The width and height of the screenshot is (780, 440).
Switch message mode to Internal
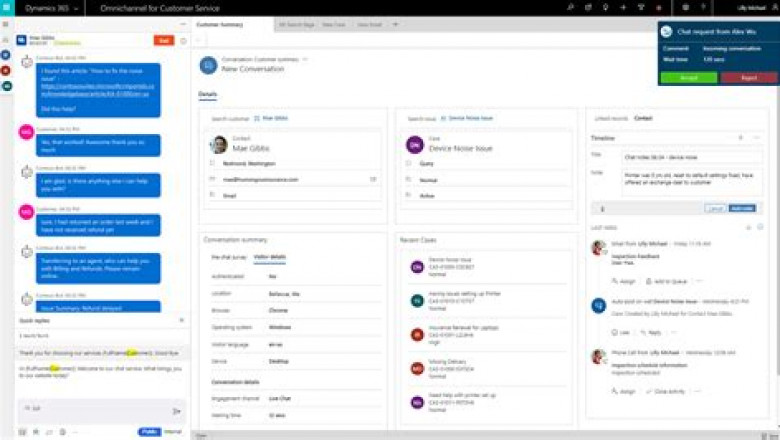(x=173, y=432)
